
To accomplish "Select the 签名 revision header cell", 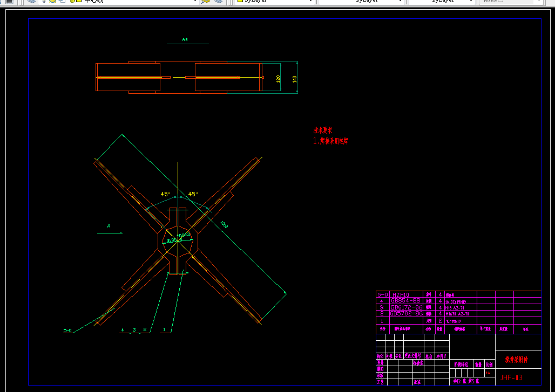I will click(x=429, y=356).
